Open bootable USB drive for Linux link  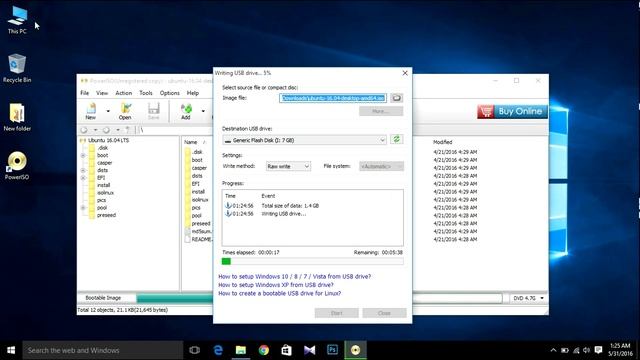tap(279, 293)
